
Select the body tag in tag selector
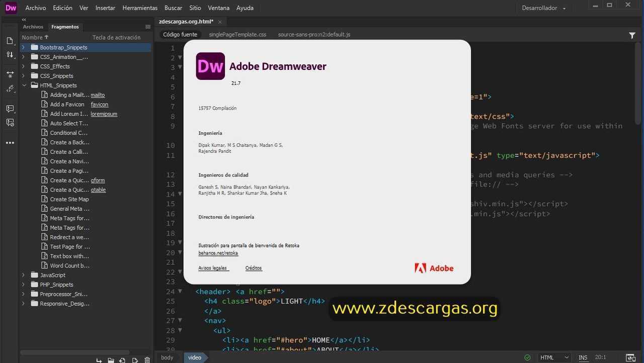[167, 357]
